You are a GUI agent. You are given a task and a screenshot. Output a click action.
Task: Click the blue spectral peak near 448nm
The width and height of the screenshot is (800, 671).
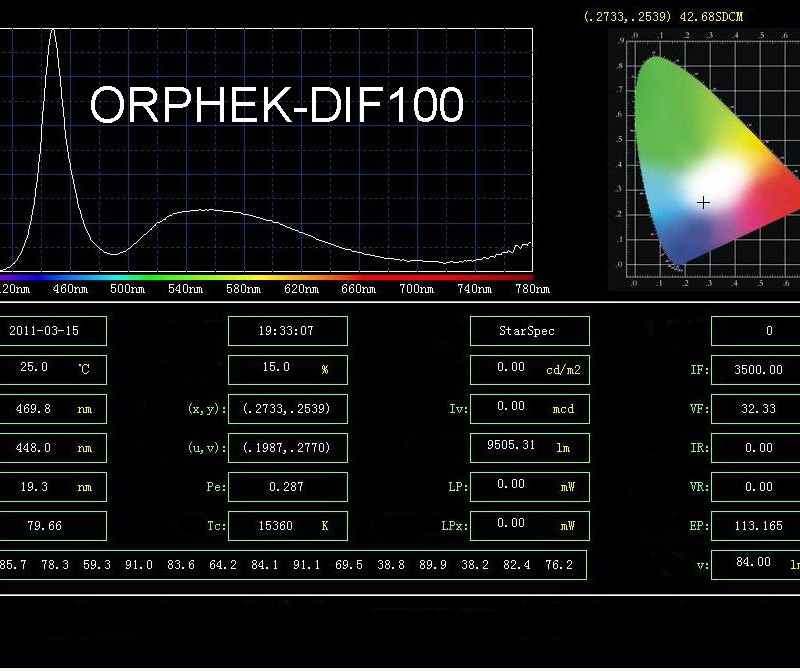click(53, 33)
